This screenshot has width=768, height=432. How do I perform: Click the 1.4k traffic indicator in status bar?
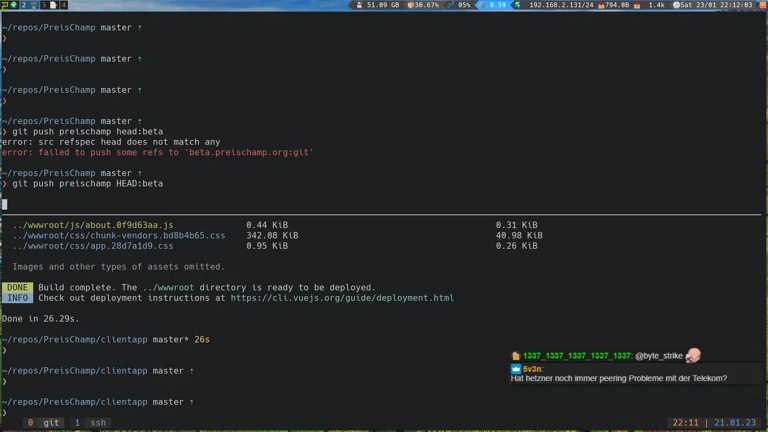click(x=655, y=5)
